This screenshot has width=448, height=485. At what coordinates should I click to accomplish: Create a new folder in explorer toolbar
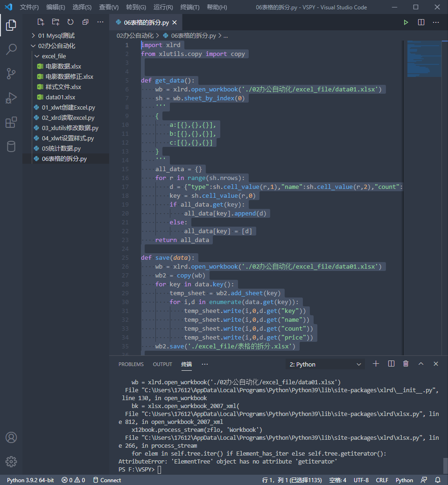point(56,22)
